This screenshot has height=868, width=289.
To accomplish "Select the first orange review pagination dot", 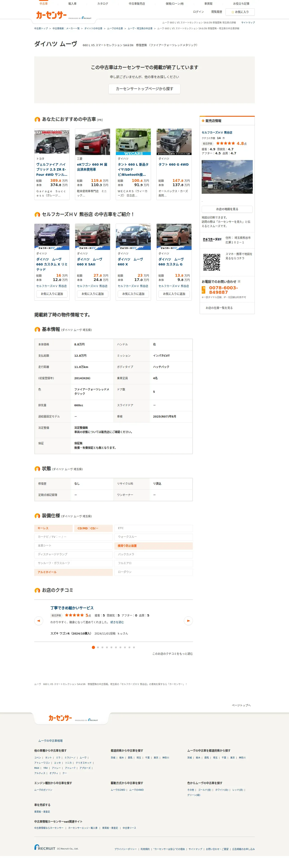I will click(x=93, y=647).
